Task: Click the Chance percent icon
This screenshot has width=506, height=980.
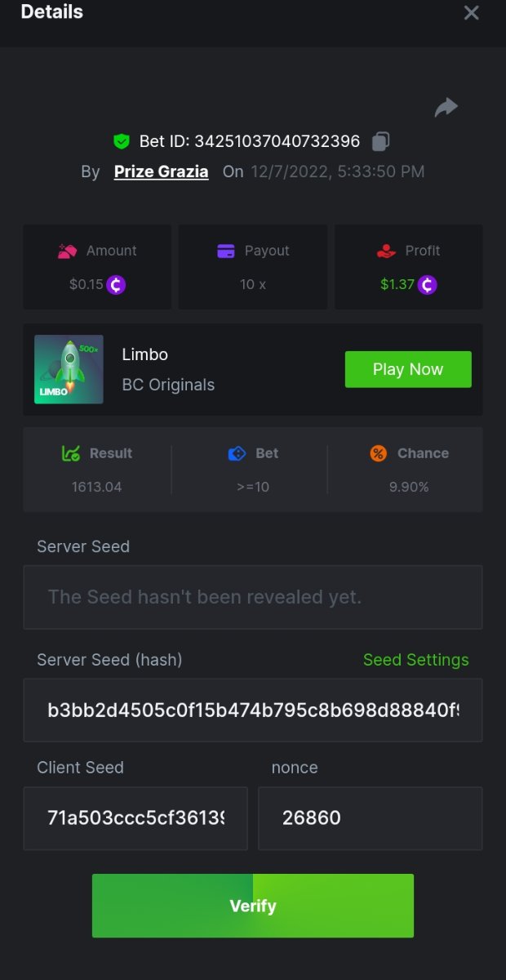Action: [378, 453]
